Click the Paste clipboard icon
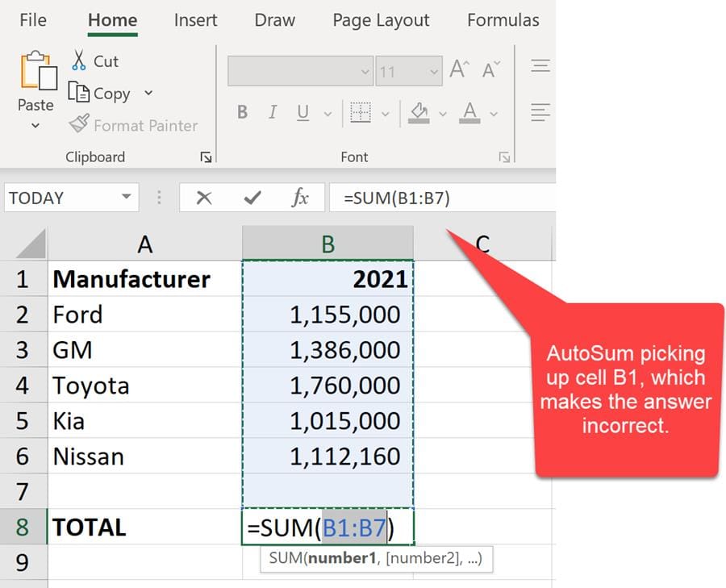Viewport: 726px width, 588px height. click(34, 77)
